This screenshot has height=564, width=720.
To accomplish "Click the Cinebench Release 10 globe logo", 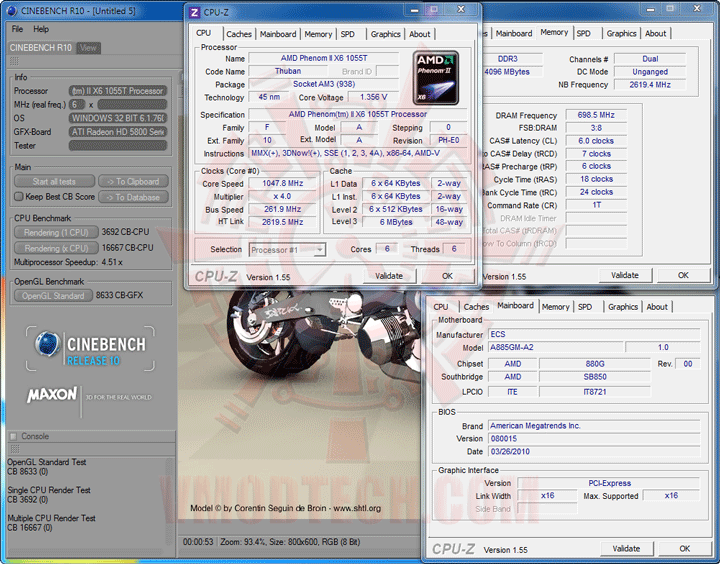I will click(47, 343).
